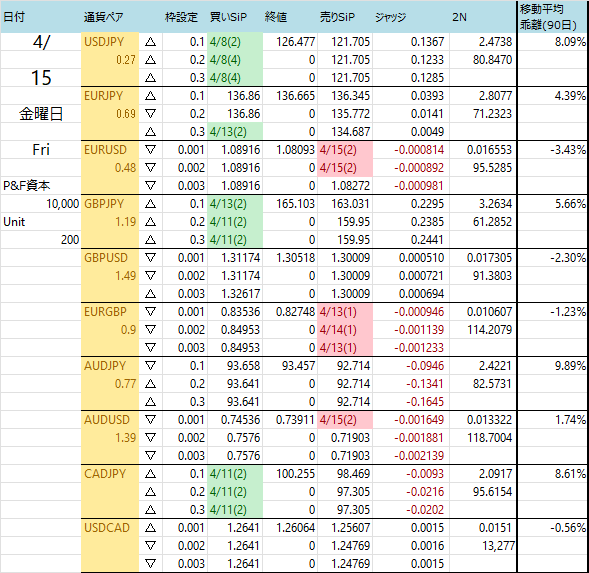Click the down triangle in EURUSD 0.003 row
Image resolution: width=589 pixels, height=573 pixels.
point(150,186)
